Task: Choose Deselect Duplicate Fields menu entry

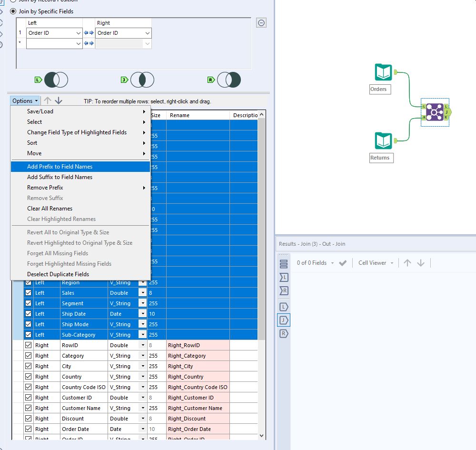Action: [58, 274]
